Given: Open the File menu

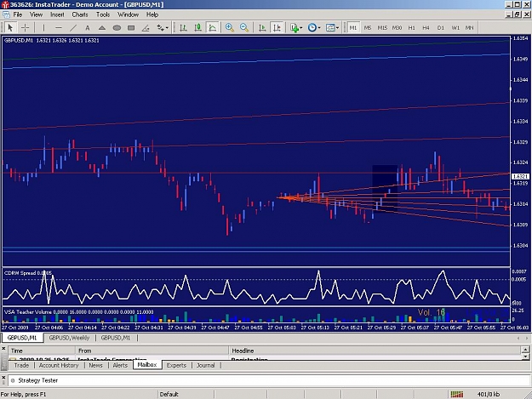Looking at the screenshot, I should tap(18, 14).
